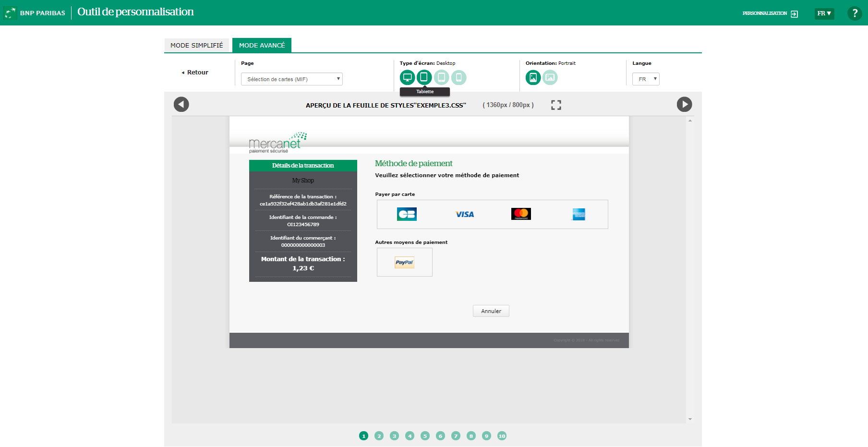
Task: Open help via the question mark icon
Action: click(855, 13)
